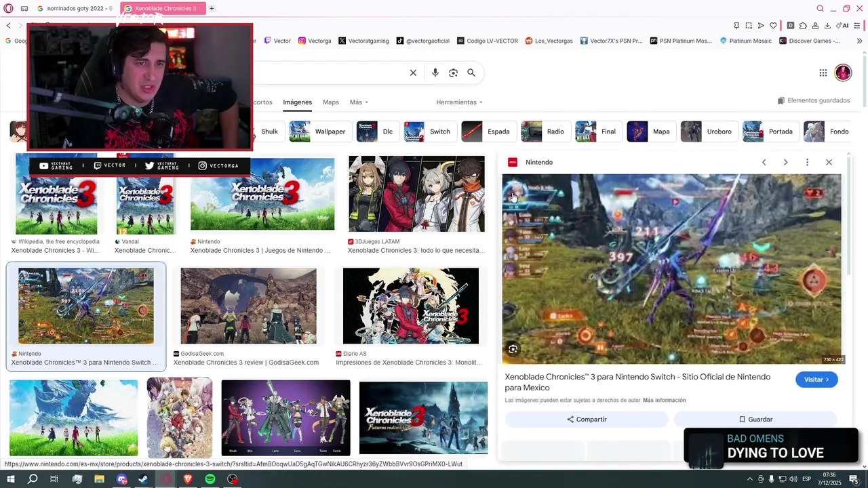This screenshot has height=488, width=868.
Task: Open the send/flow arrow toolbar icon
Action: coord(761,26)
